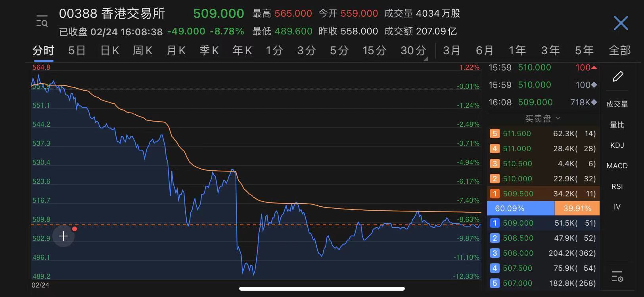644x297 pixels.
Task: Click the 今开 559.000 open value
Action: (348, 13)
